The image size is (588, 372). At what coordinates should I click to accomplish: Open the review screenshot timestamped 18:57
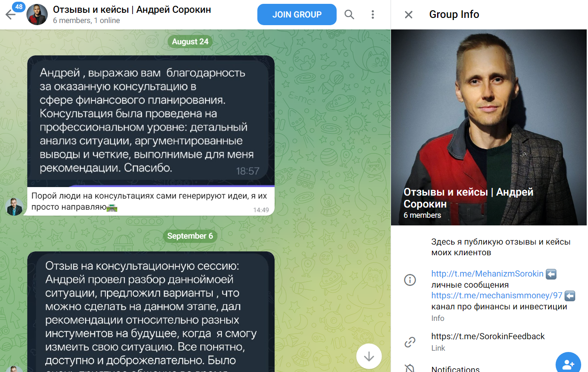tap(151, 121)
